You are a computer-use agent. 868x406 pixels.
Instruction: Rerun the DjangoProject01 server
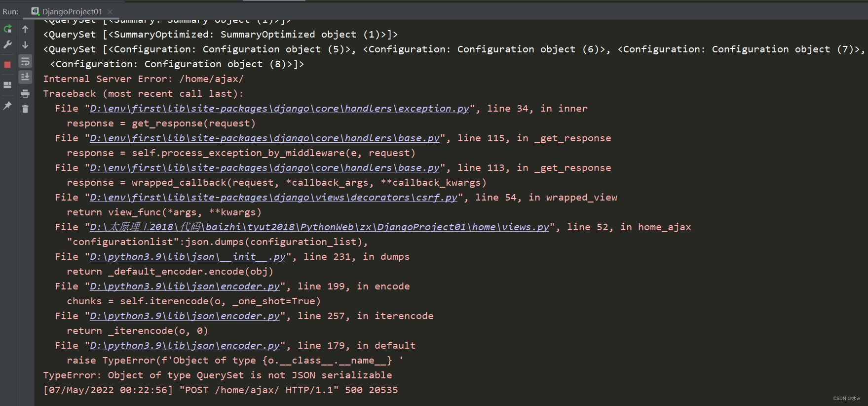tap(7, 29)
